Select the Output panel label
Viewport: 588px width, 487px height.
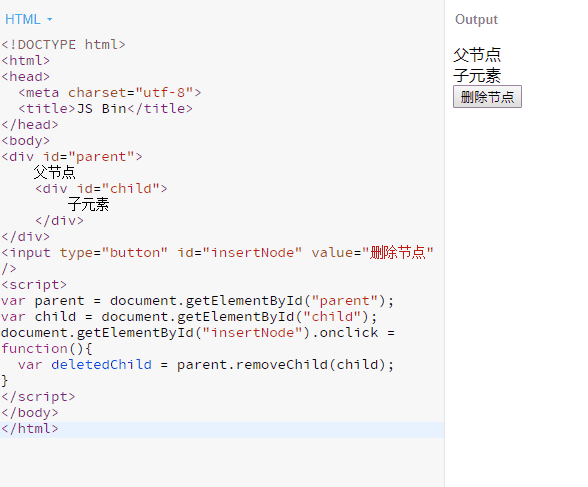click(x=476, y=19)
